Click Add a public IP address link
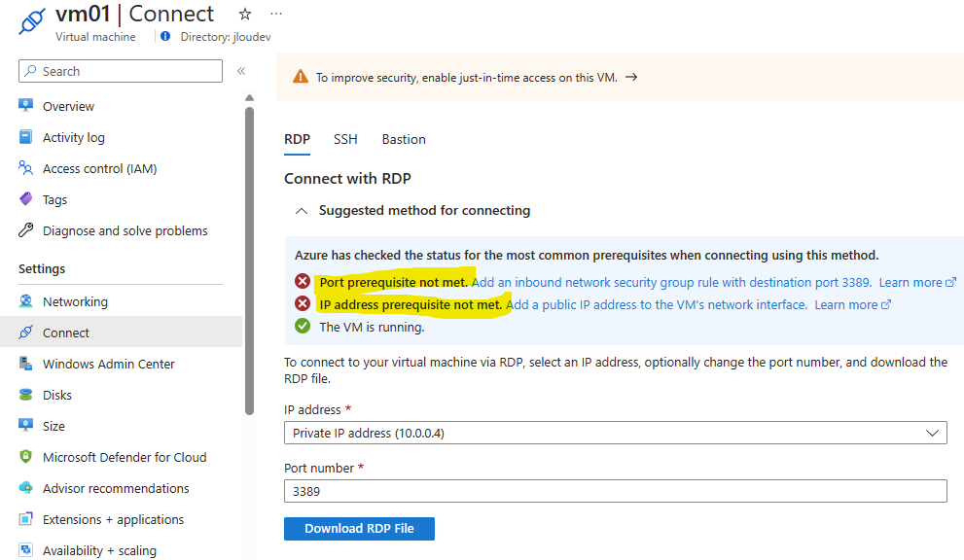The image size is (964, 560). 657,304
